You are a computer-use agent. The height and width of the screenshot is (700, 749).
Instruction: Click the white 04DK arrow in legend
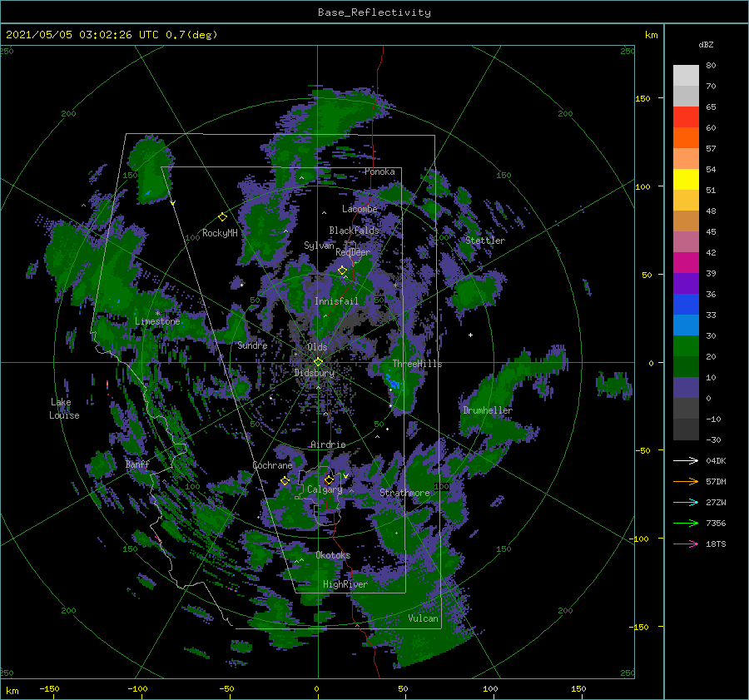(x=686, y=460)
